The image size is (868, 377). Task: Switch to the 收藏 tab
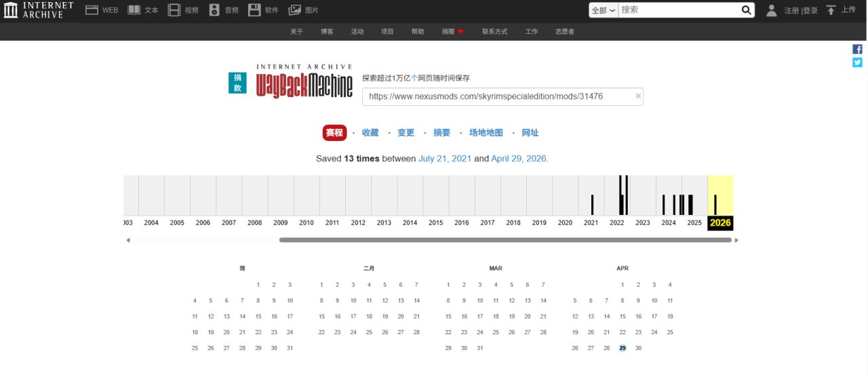pos(370,133)
